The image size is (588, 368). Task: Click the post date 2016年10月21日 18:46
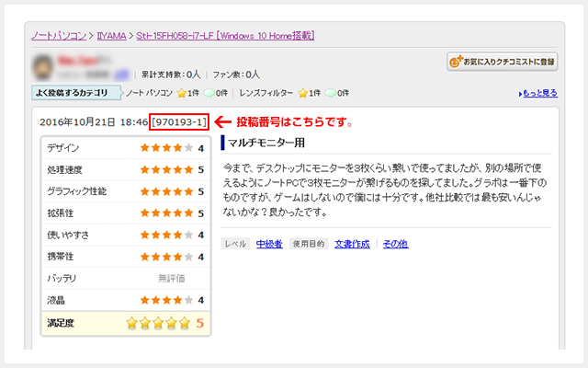(x=94, y=122)
